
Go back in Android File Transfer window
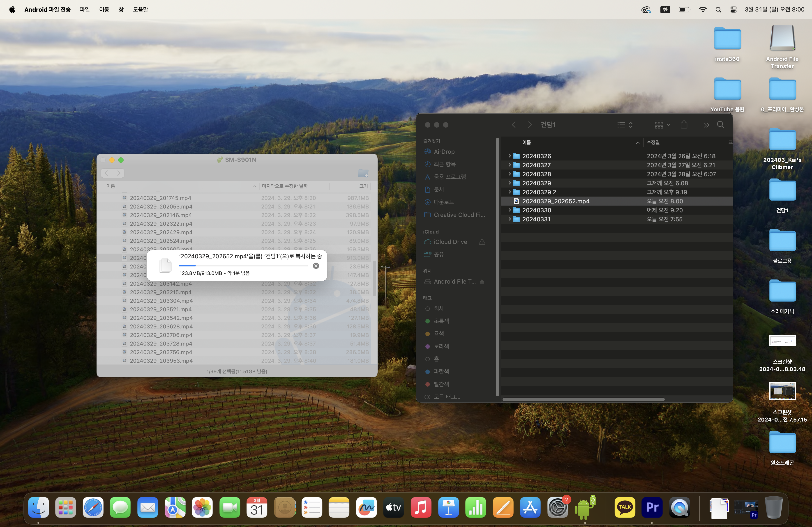(107, 173)
